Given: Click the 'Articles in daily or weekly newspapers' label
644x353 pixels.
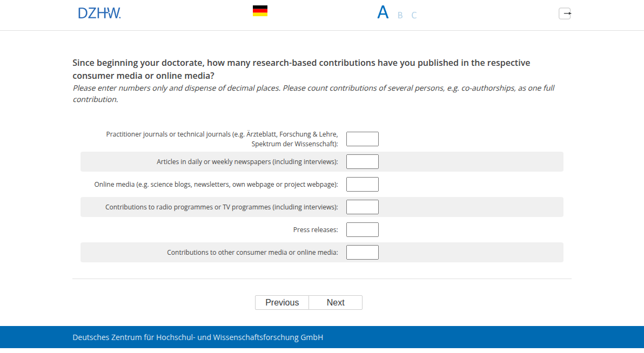Looking at the screenshot, I should point(247,162).
